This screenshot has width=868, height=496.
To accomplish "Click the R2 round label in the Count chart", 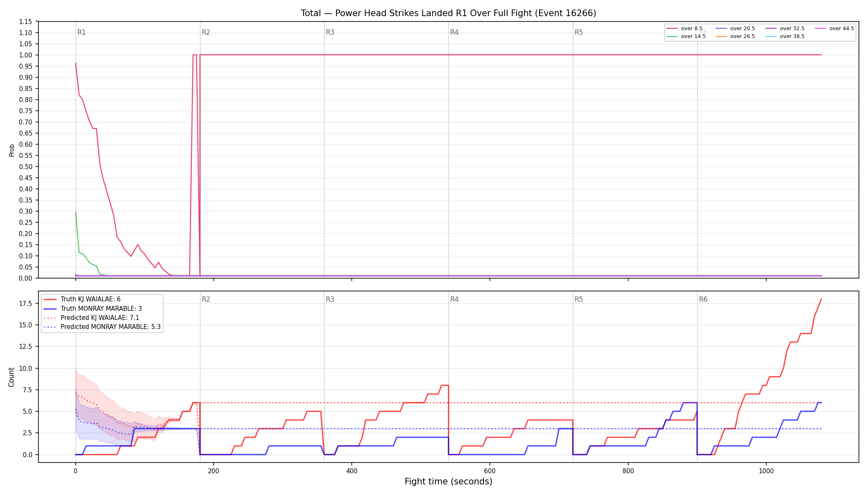I will 206,299.
